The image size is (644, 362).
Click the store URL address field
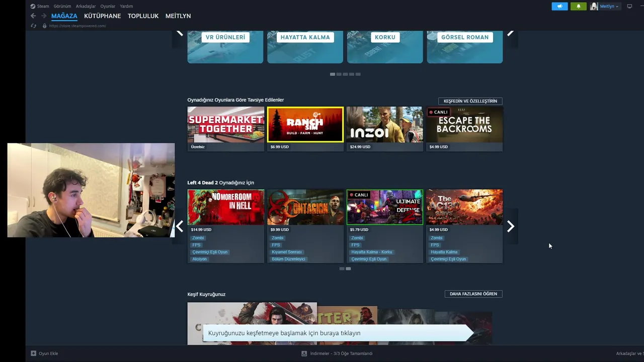coord(77,26)
